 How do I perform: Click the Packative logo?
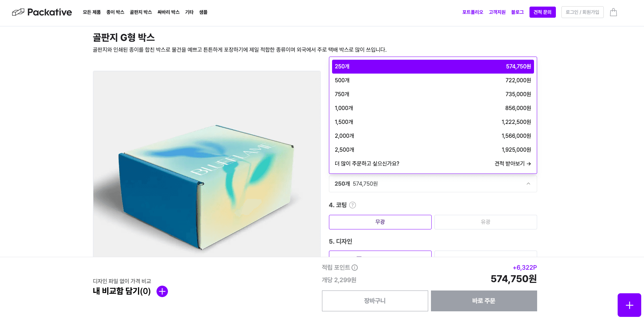[42, 12]
